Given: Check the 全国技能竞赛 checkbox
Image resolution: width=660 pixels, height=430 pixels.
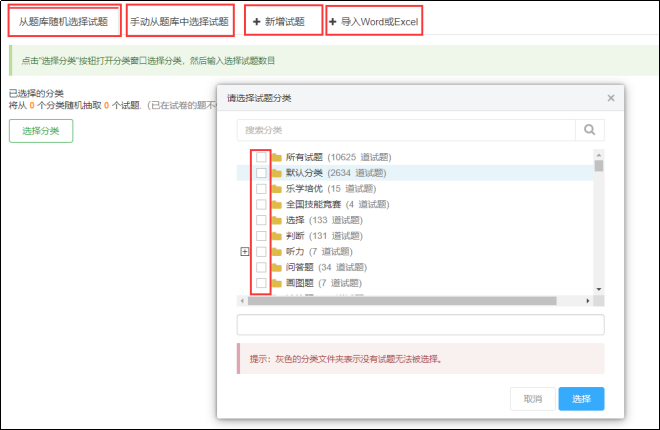Looking at the screenshot, I should coord(261,204).
